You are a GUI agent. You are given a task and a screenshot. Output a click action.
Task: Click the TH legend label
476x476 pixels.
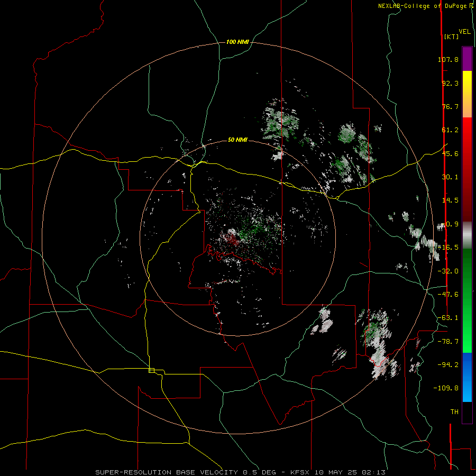pos(454,412)
